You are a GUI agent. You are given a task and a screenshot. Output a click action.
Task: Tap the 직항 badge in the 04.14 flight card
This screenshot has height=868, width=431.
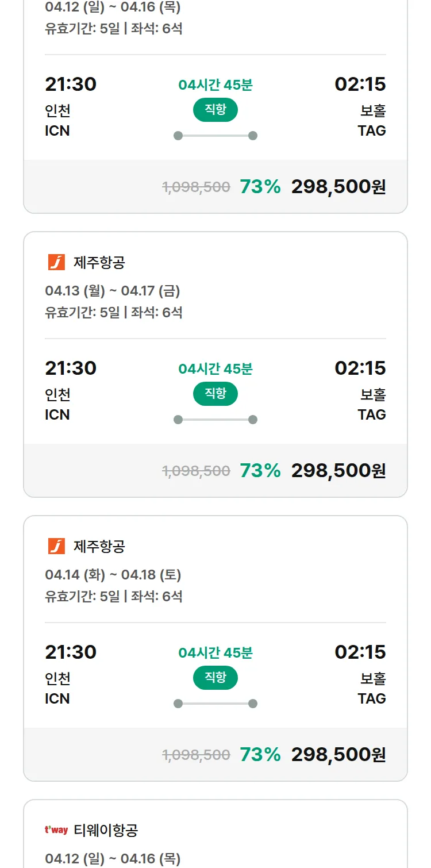[215, 678]
